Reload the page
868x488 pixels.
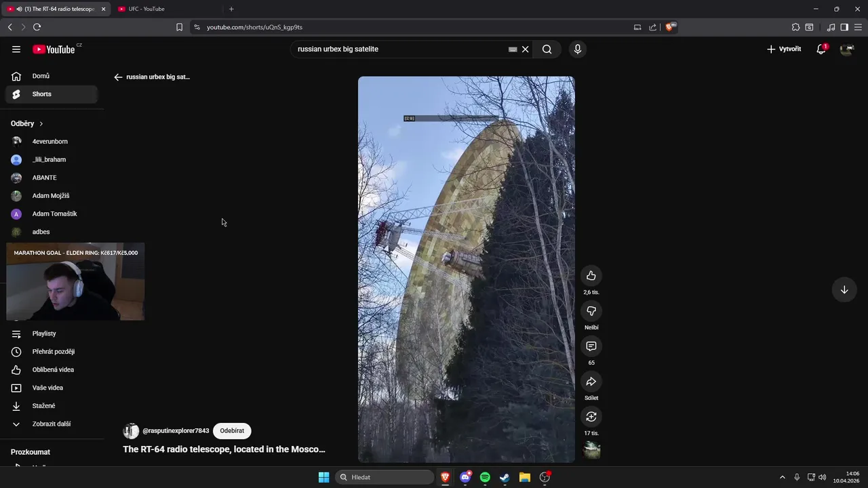(37, 27)
